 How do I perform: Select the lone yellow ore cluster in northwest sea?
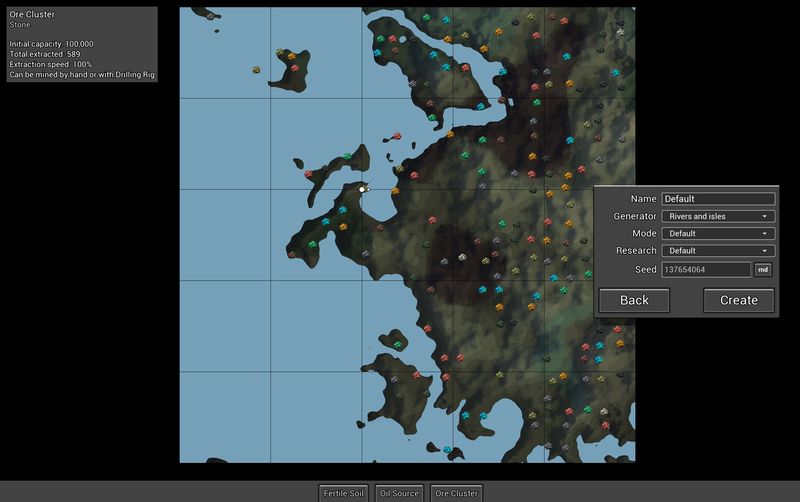point(257,70)
